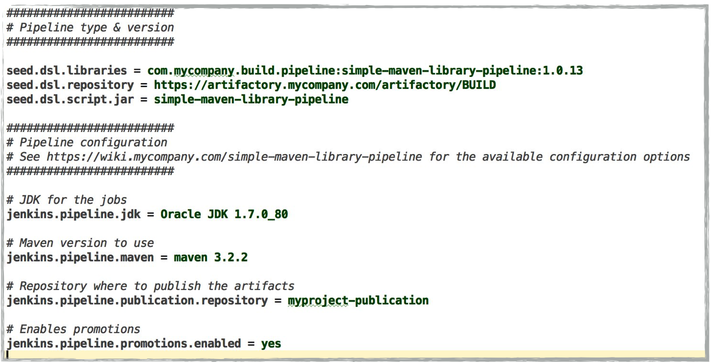
Task: Click the highlighted empty last line
Action: pos(356,354)
